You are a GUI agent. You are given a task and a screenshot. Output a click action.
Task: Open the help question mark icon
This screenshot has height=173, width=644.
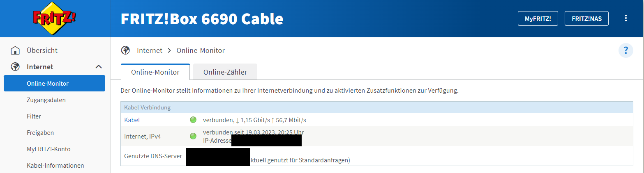point(626,50)
